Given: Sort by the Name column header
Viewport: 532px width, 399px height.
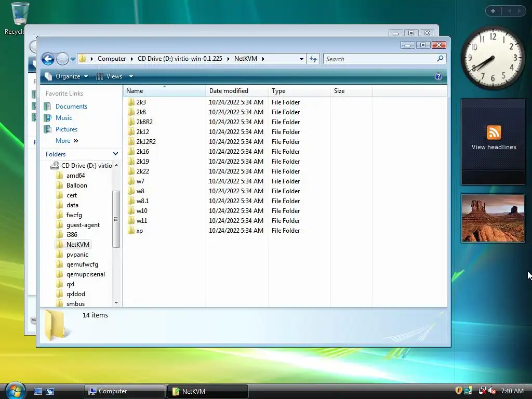Looking at the screenshot, I should 164,90.
